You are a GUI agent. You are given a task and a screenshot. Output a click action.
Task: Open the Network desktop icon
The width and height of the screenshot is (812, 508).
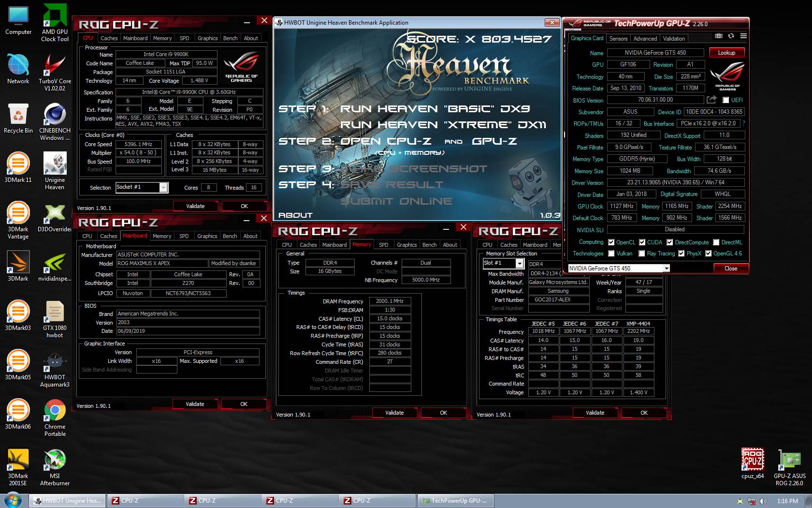(18, 69)
